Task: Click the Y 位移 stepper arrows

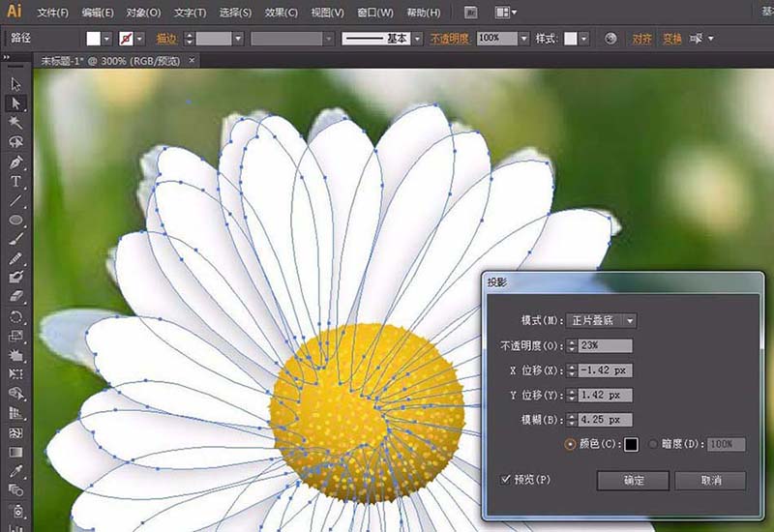Action: (x=572, y=395)
